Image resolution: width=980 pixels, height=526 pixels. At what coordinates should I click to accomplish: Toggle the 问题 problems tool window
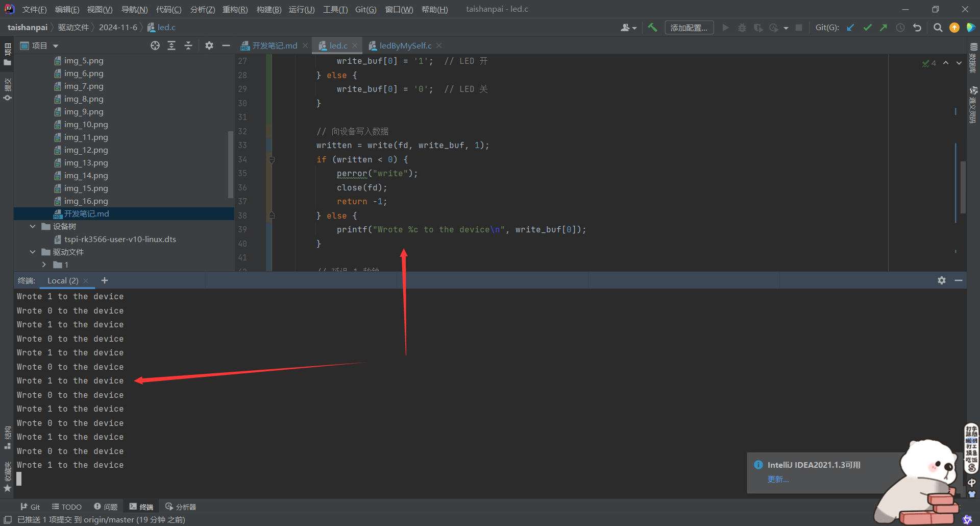[106, 507]
